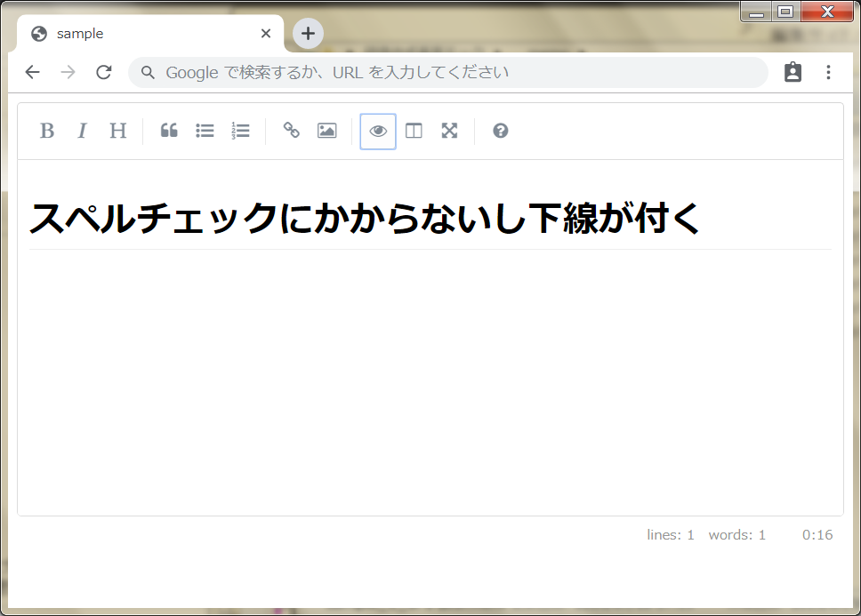The height and width of the screenshot is (616, 861).
Task: Enable side-by-side editing view
Action: tap(413, 131)
